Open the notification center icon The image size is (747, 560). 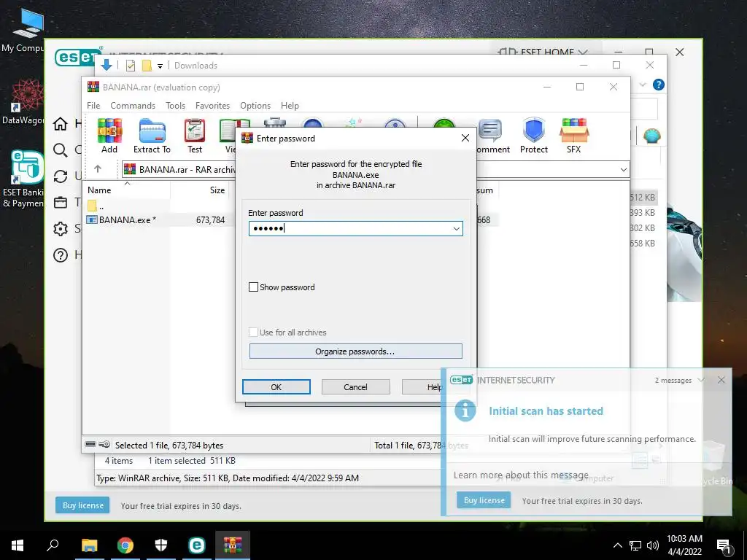[724, 545]
